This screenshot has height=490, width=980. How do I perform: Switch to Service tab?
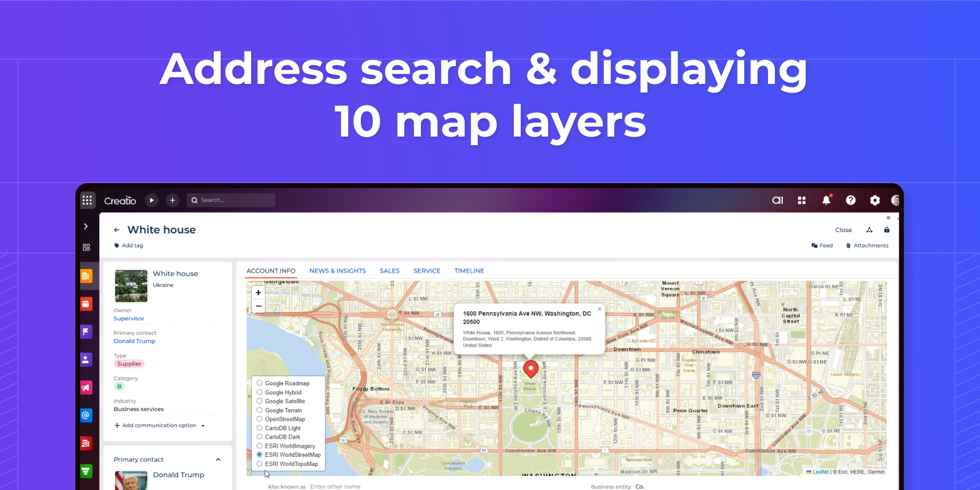click(x=427, y=271)
